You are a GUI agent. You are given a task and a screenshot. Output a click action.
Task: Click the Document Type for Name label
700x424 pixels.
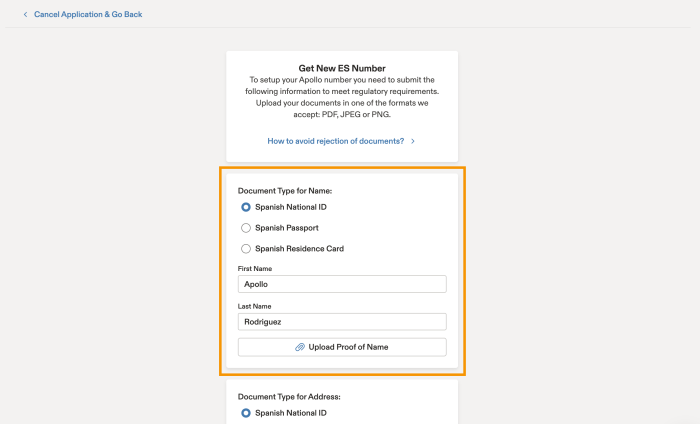[x=285, y=191]
